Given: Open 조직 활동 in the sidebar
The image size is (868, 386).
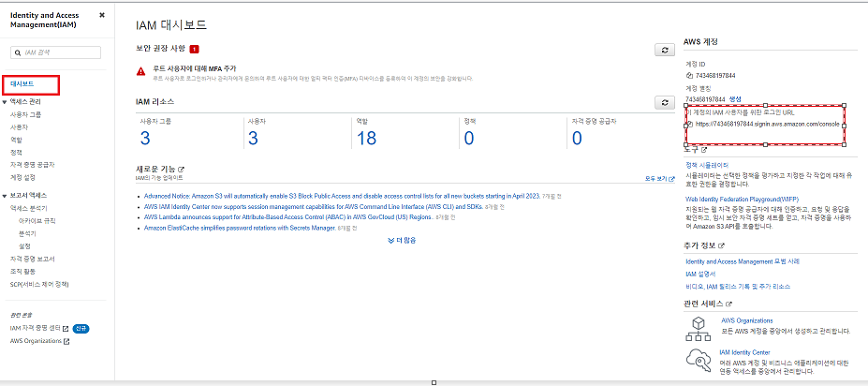Looking at the screenshot, I should pyautogui.click(x=22, y=272).
